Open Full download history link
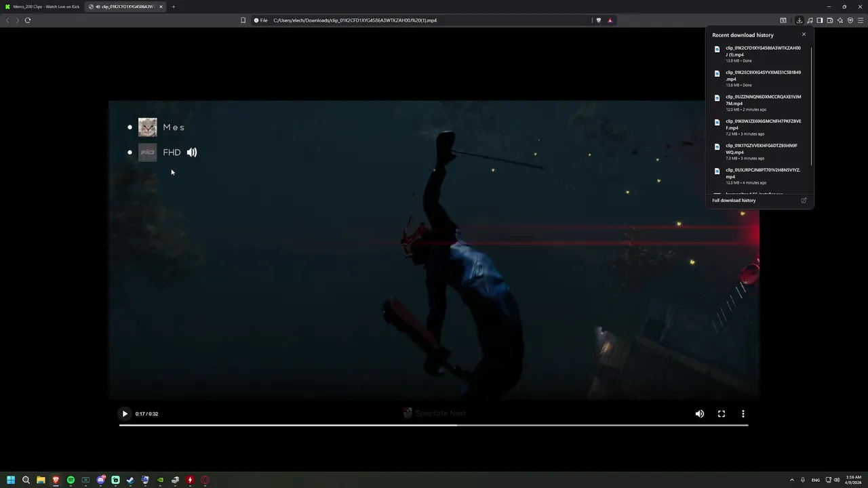 pyautogui.click(x=734, y=201)
